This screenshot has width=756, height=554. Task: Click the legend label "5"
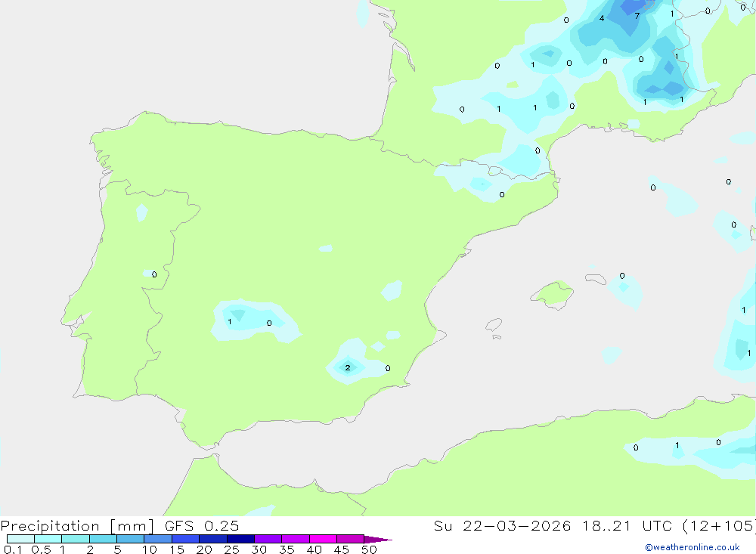click(117, 549)
